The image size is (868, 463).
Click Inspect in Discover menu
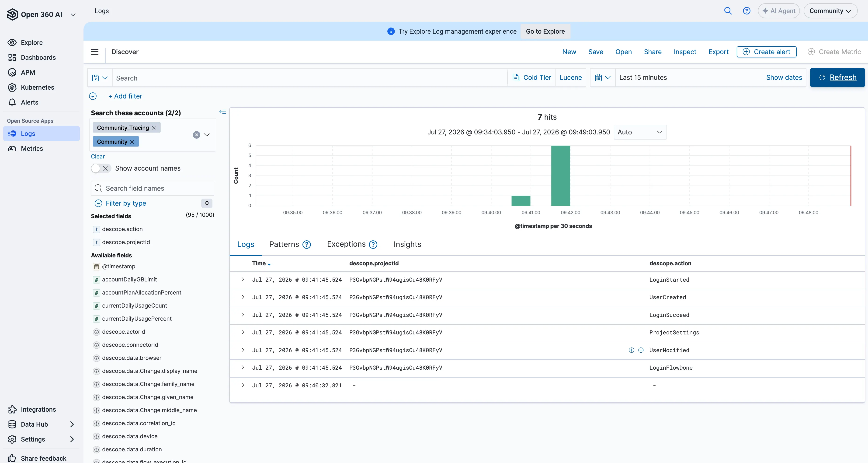tap(685, 52)
